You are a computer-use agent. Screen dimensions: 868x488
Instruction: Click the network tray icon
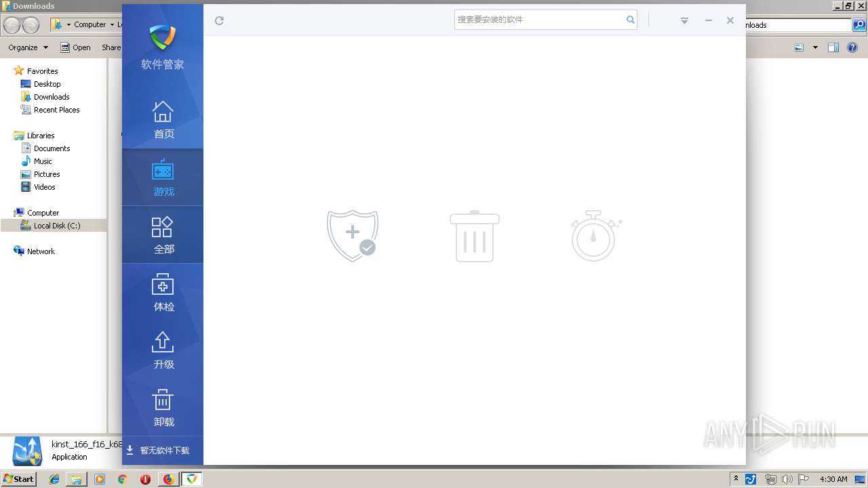770,480
